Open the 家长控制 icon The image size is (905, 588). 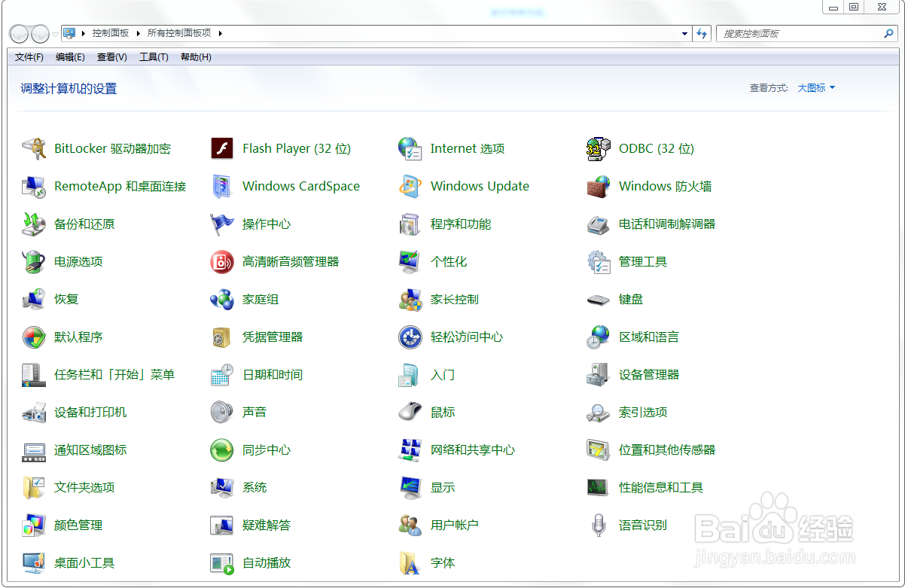point(410,299)
